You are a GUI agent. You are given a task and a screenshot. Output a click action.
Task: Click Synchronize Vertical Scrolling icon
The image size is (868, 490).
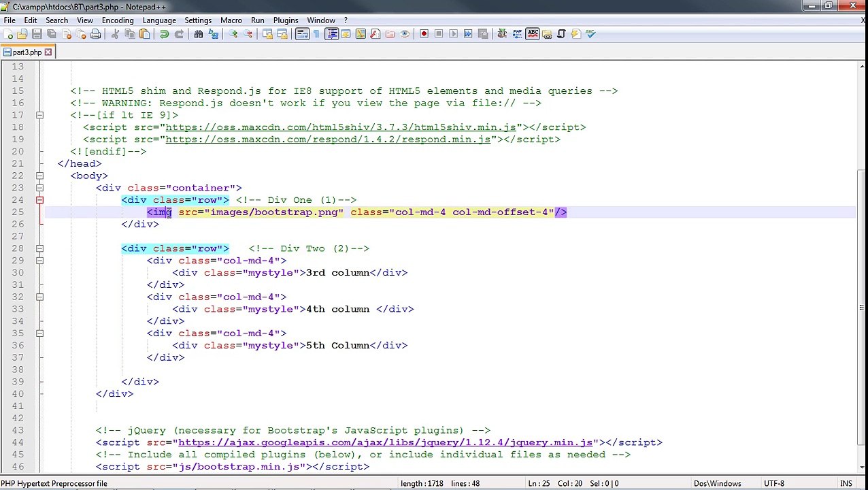click(267, 34)
